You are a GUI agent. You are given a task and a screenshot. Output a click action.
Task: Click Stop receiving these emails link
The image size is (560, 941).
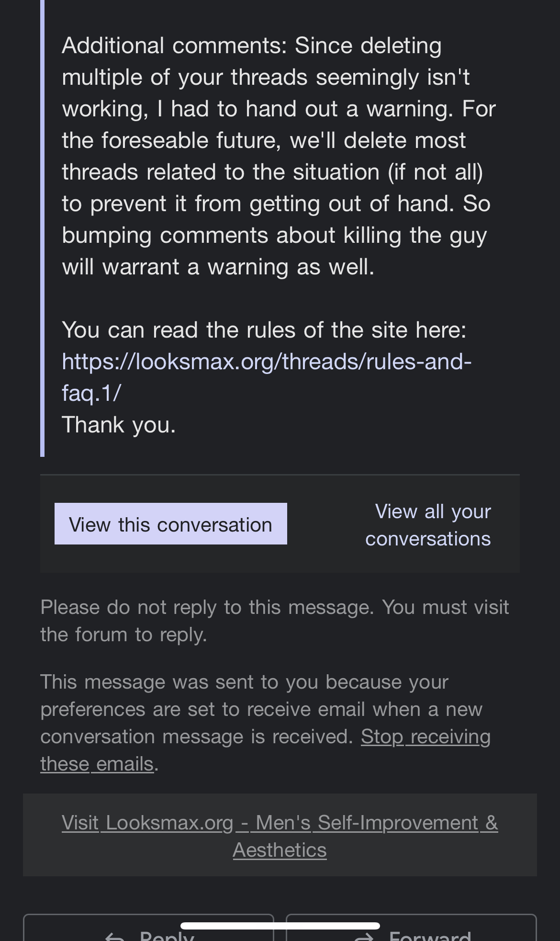[266, 750]
